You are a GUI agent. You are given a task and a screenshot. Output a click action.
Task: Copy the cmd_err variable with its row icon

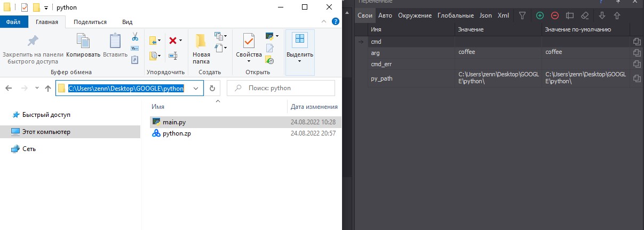tap(637, 64)
